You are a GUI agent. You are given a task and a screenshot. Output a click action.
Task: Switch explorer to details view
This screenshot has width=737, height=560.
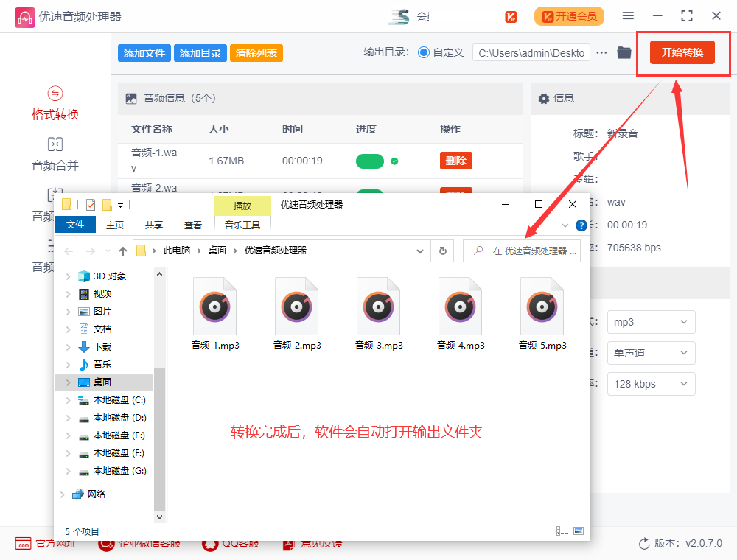pos(562,531)
